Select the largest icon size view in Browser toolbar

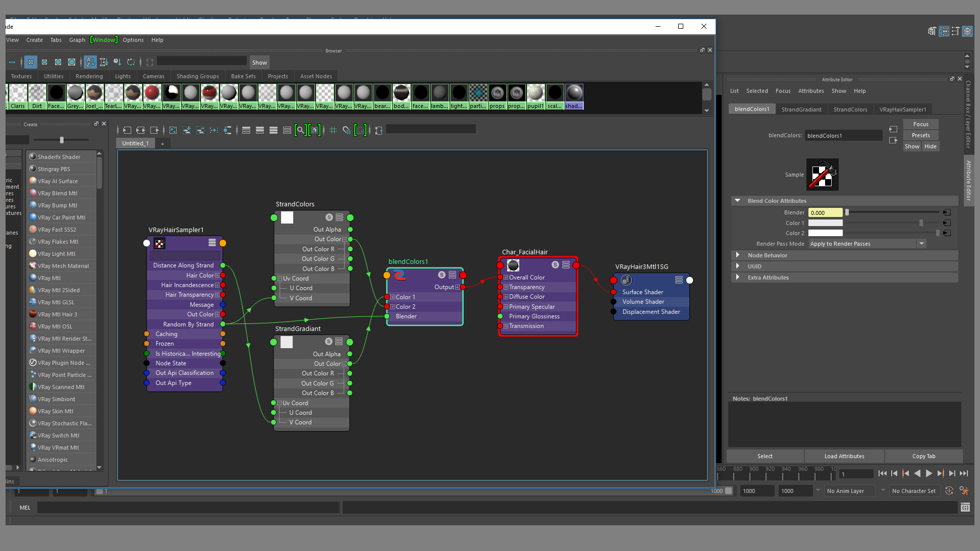[72, 62]
